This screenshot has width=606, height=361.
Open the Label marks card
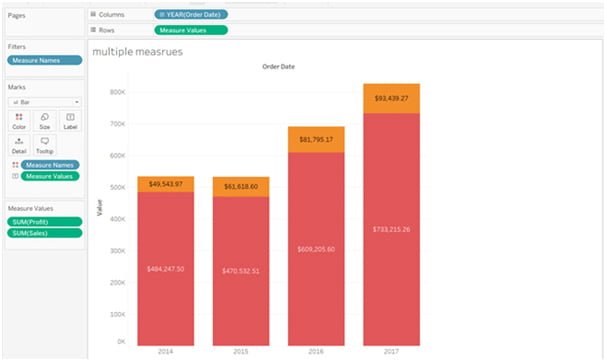(70, 121)
